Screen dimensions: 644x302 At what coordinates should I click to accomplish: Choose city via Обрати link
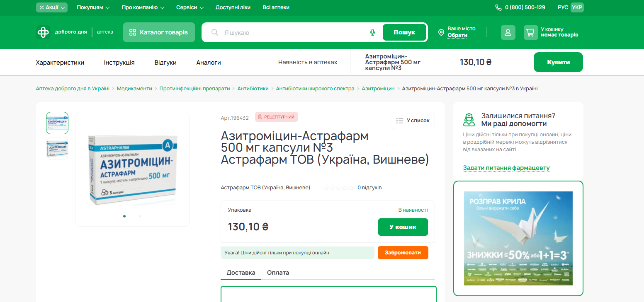pos(457,35)
